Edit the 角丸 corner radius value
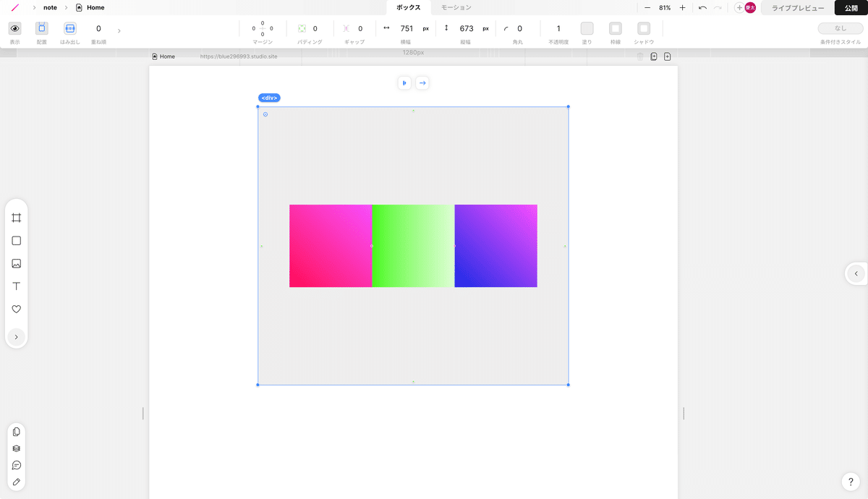Image resolution: width=868 pixels, height=499 pixels. pyautogui.click(x=519, y=29)
